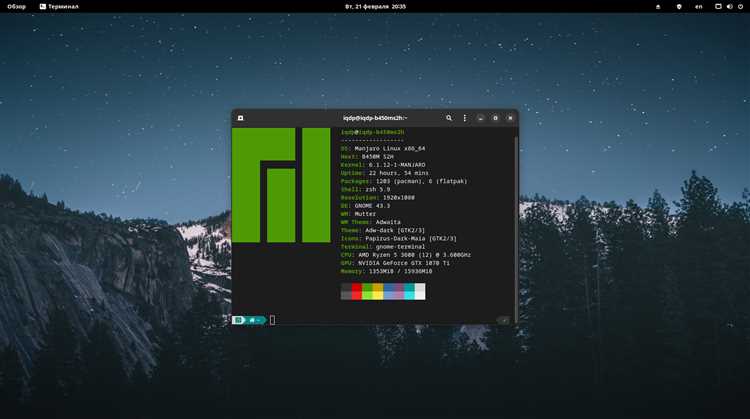Click the text 'Manjaro Linux x86_64'
Viewport: 750px width, 419px height.
click(390, 149)
